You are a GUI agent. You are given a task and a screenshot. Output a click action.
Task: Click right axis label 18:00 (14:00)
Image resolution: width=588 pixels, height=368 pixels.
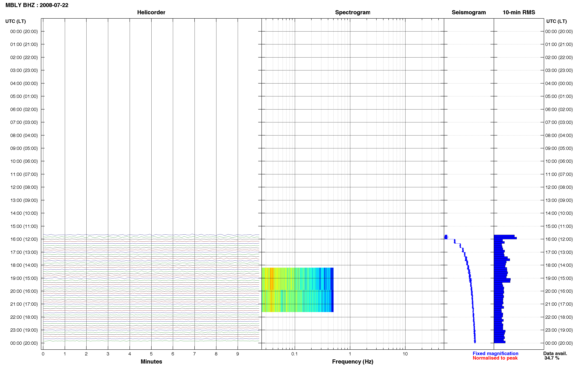tap(559, 265)
